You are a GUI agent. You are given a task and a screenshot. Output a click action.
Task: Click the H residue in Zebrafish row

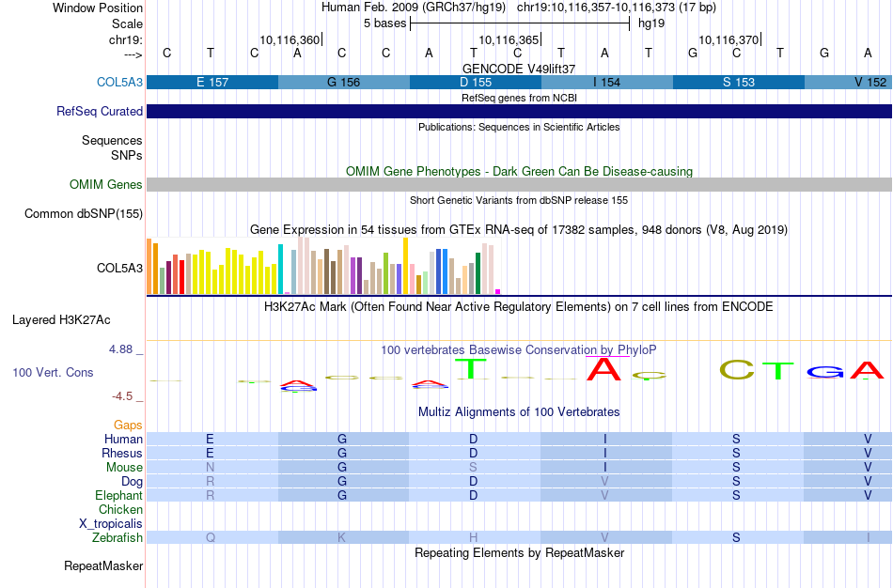pyautogui.click(x=473, y=537)
